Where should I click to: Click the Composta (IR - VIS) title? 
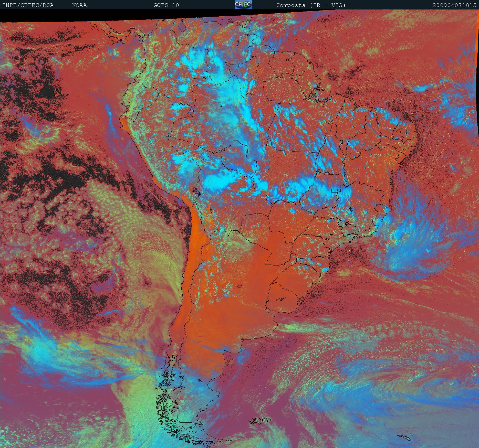pyautogui.click(x=311, y=5)
